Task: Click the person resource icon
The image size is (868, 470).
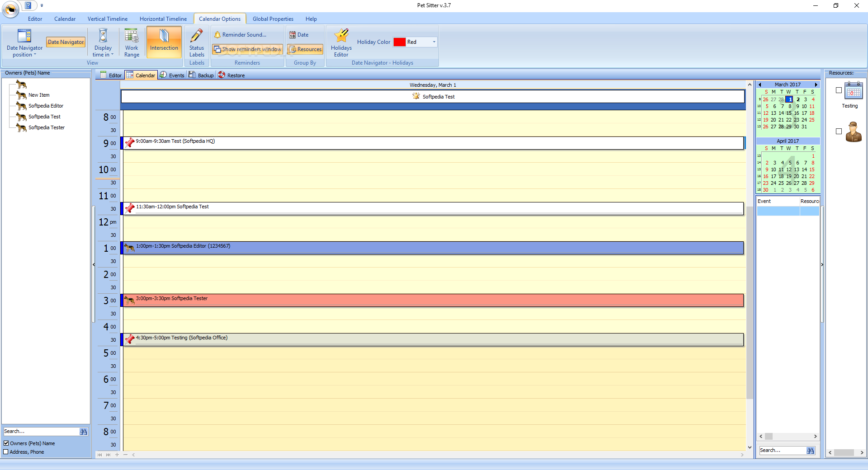Action: coord(854,132)
